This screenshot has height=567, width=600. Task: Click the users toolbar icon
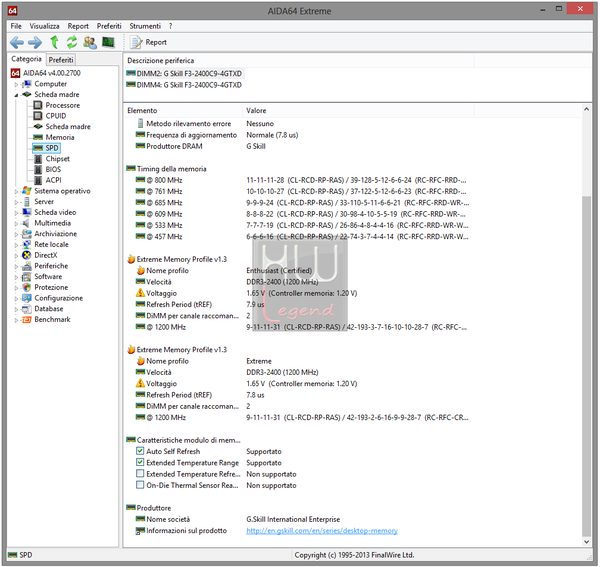90,42
